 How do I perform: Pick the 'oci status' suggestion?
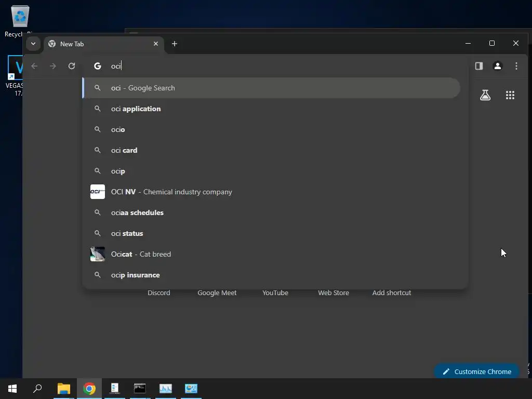click(x=271, y=233)
